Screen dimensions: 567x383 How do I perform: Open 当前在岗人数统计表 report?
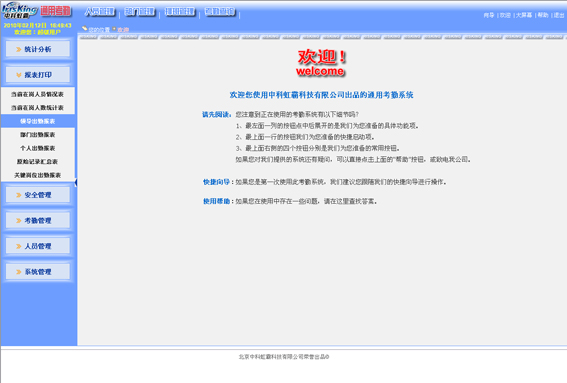tap(38, 108)
